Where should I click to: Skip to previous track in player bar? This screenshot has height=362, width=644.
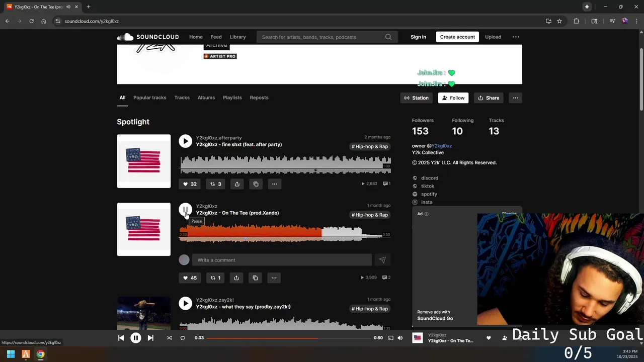click(121, 338)
